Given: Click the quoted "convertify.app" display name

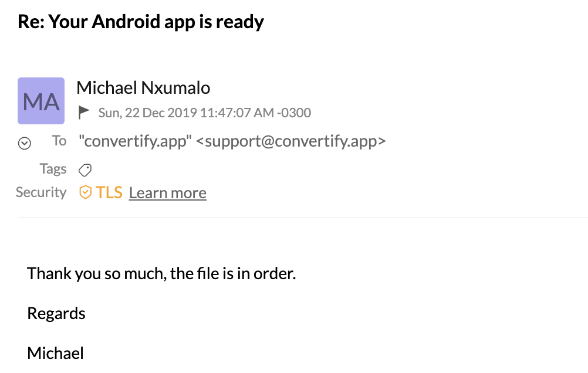Looking at the screenshot, I should (135, 141).
